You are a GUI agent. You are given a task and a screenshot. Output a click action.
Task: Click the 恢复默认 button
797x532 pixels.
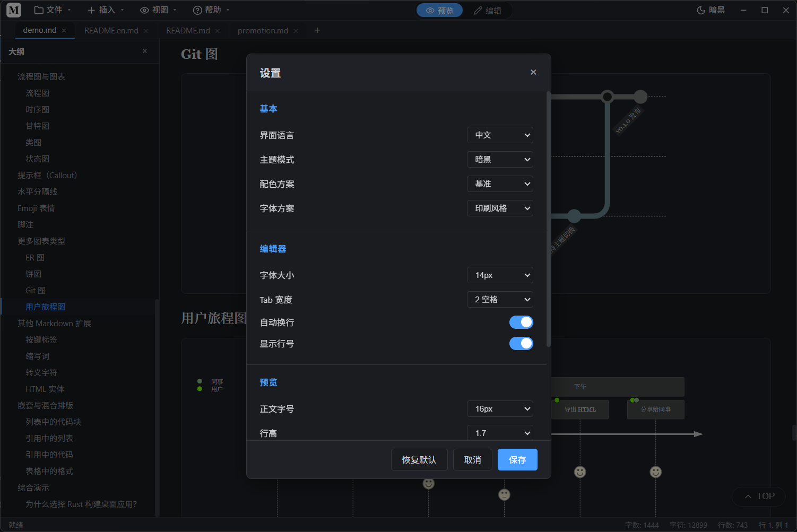tap(419, 459)
